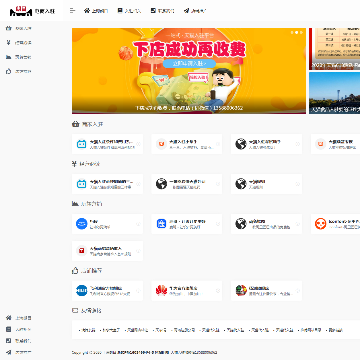Open the paper plane item in top navigation

[195, 11]
